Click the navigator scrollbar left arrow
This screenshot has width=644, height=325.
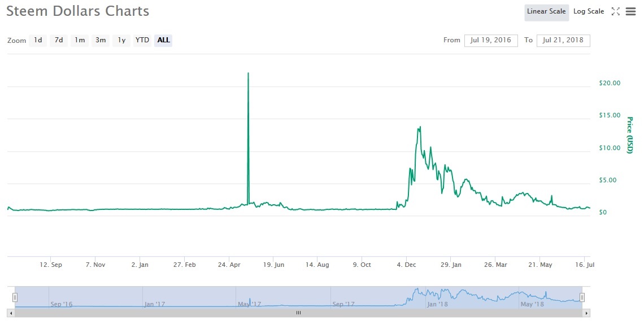pyautogui.click(x=11, y=313)
